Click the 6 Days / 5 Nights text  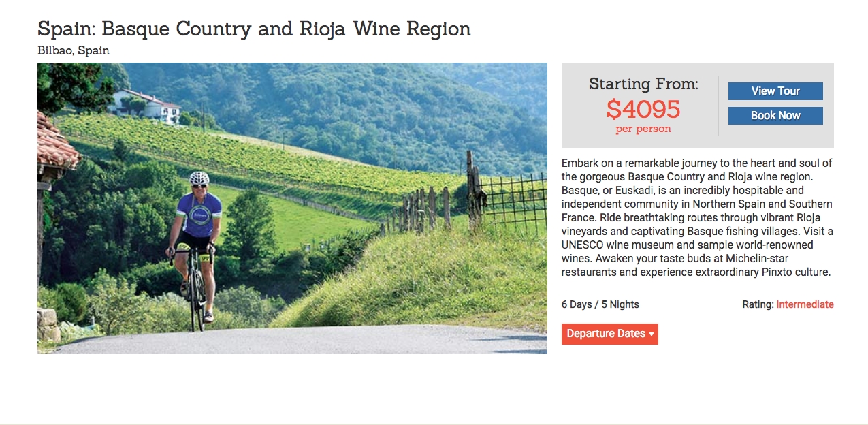[x=600, y=304]
